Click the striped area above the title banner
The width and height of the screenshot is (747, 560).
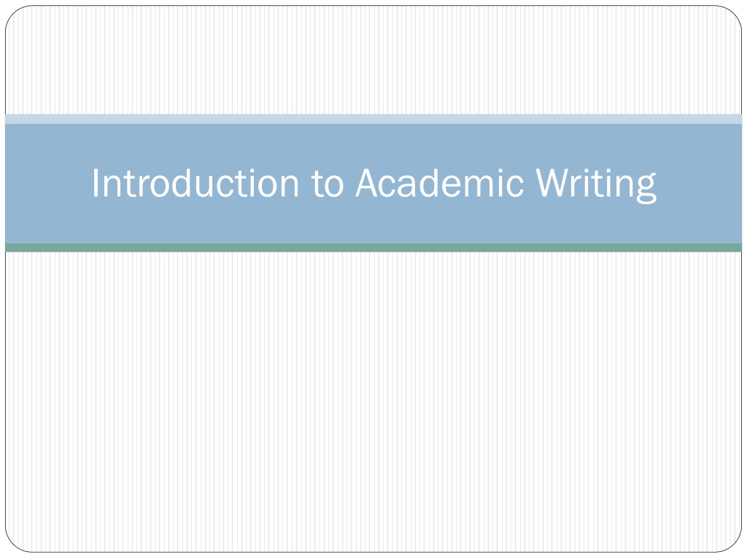pos(373,60)
